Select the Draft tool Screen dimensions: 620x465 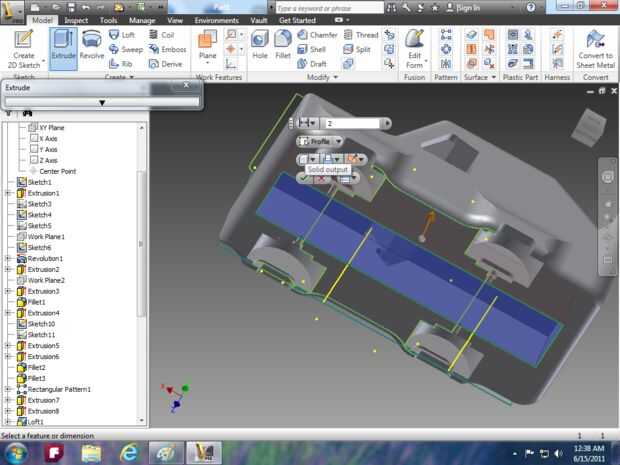point(312,64)
